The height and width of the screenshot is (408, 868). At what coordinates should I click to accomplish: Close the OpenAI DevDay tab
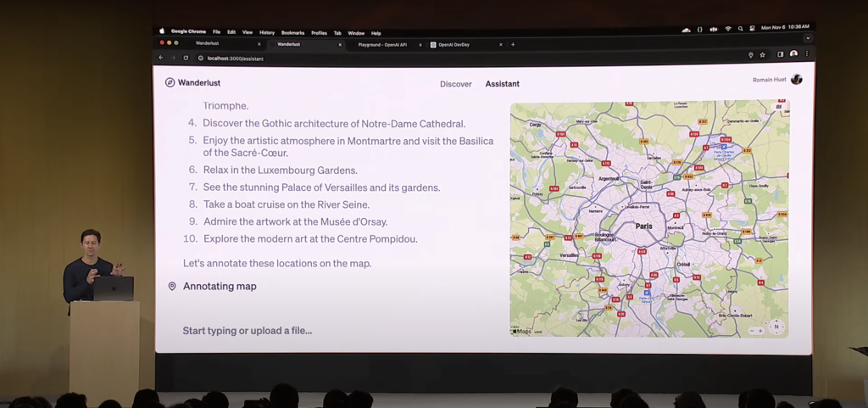coord(501,44)
